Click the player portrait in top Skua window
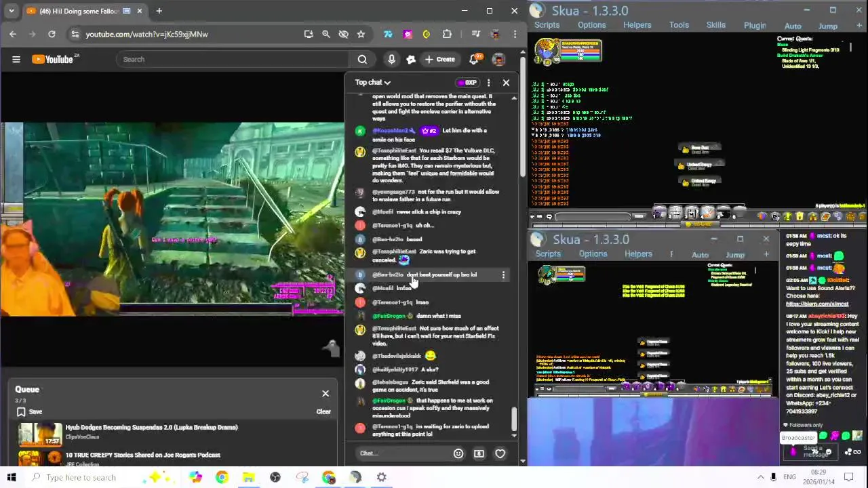 coord(546,52)
